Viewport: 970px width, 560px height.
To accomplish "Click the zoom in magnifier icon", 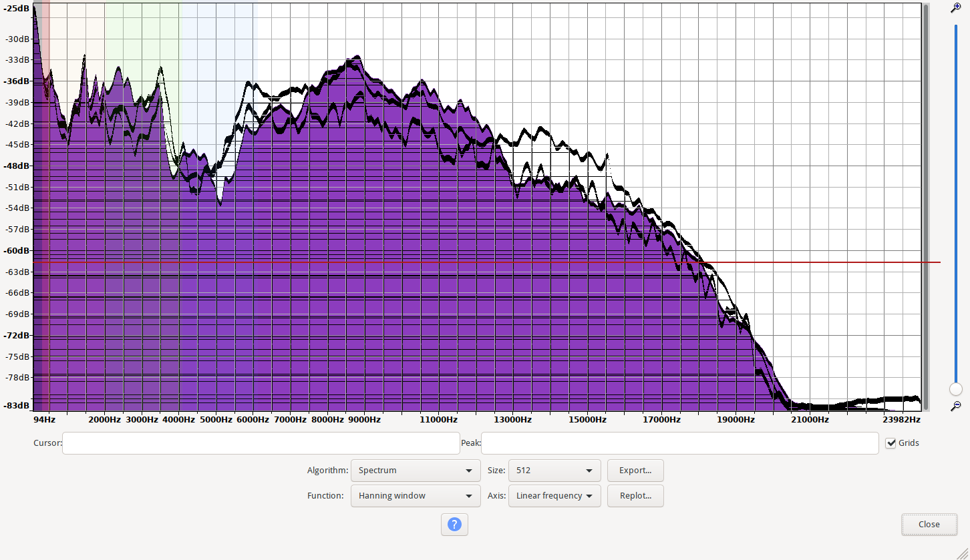I will (x=955, y=7).
